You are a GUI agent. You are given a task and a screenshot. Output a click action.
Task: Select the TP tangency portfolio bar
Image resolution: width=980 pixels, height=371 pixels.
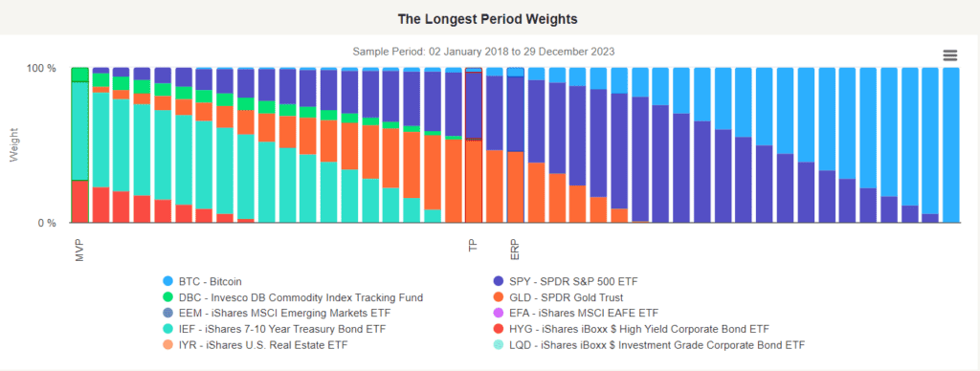[474, 145]
